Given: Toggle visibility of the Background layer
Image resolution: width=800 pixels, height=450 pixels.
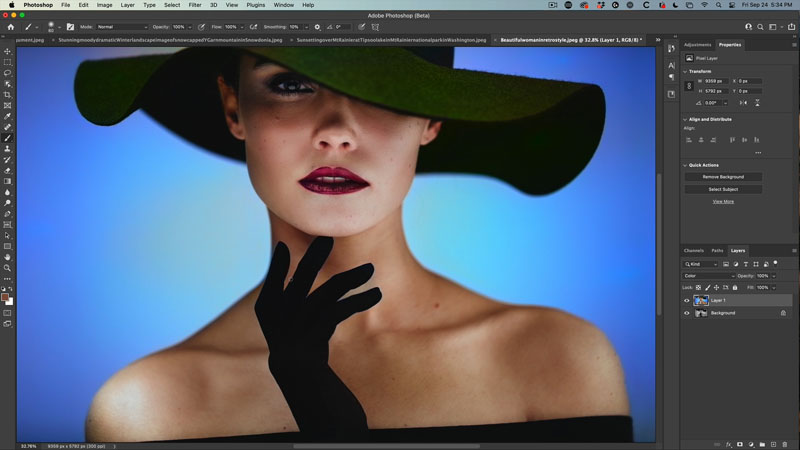Looking at the screenshot, I should (x=686, y=313).
